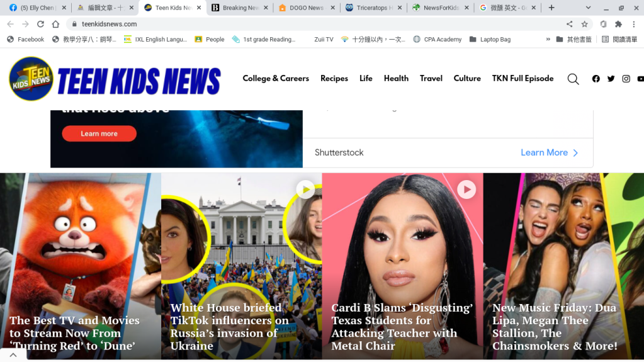The image size is (644, 362).
Task: Open the Chrome three-dot menu
Action: coord(634,24)
